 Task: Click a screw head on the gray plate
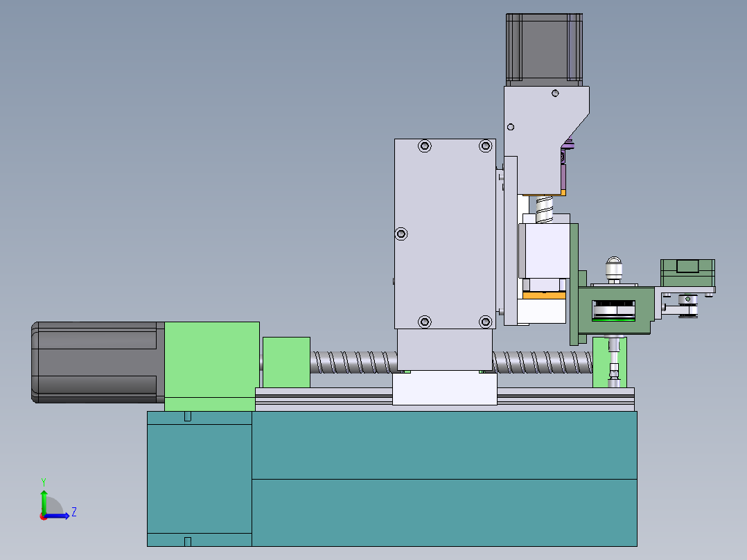425,146
